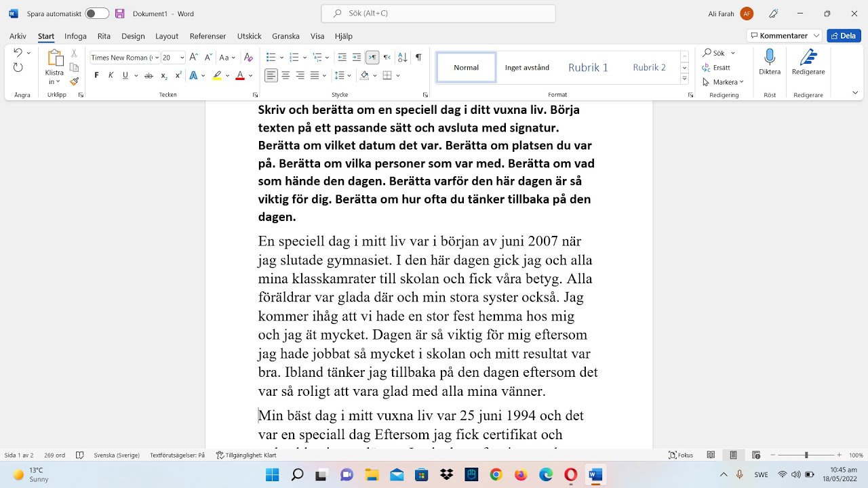Image resolution: width=868 pixels, height=488 pixels.
Task: Click the Copy icon in Urklipp
Action: [74, 67]
